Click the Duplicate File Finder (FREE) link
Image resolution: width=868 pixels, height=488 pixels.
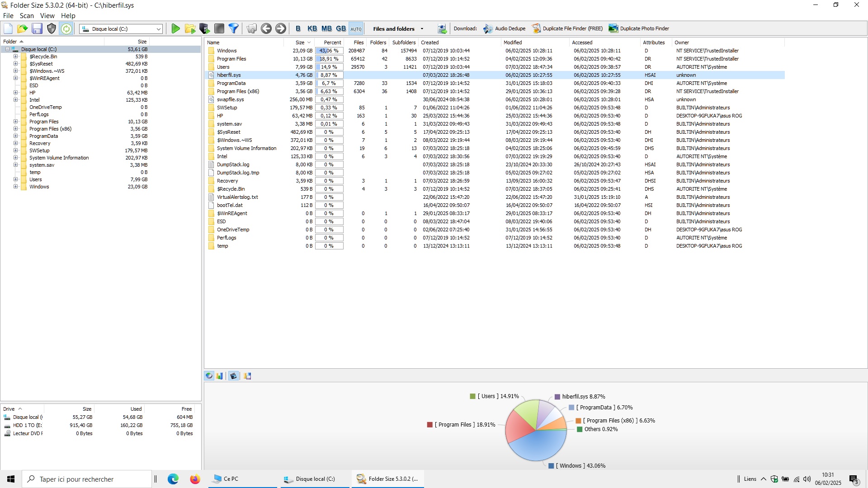point(572,28)
